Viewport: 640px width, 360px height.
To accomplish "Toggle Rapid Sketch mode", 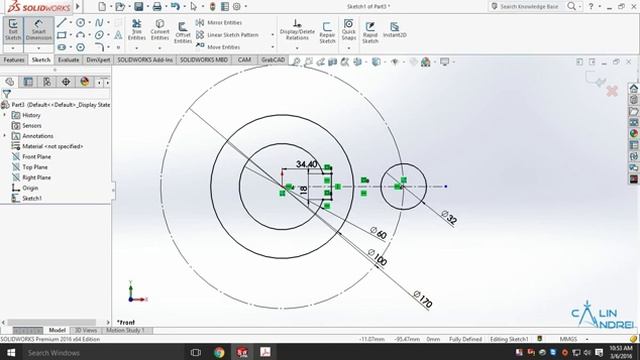I will (x=370, y=33).
